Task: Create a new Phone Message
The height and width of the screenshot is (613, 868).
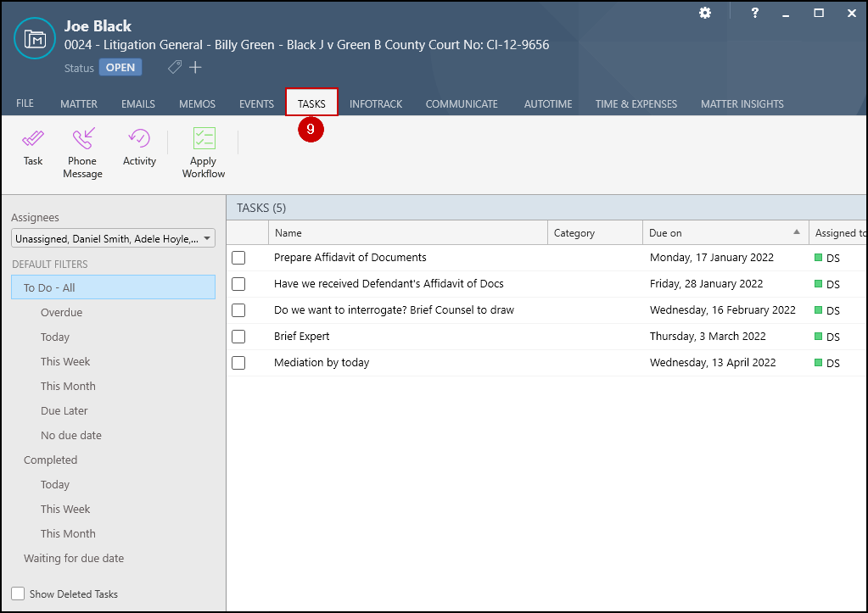Action: (82, 152)
